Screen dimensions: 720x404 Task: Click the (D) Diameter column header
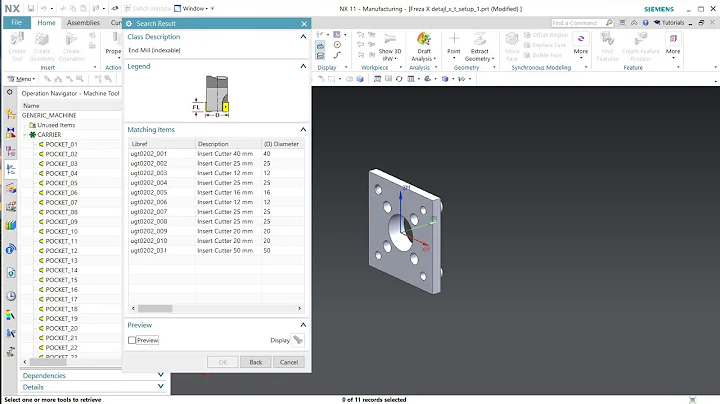(282, 144)
